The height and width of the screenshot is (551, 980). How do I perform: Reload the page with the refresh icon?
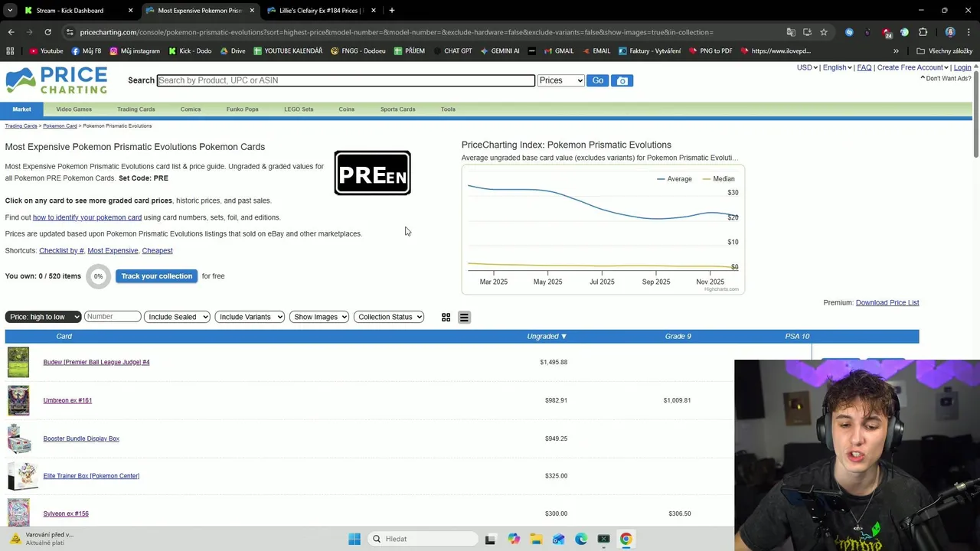click(x=47, y=32)
